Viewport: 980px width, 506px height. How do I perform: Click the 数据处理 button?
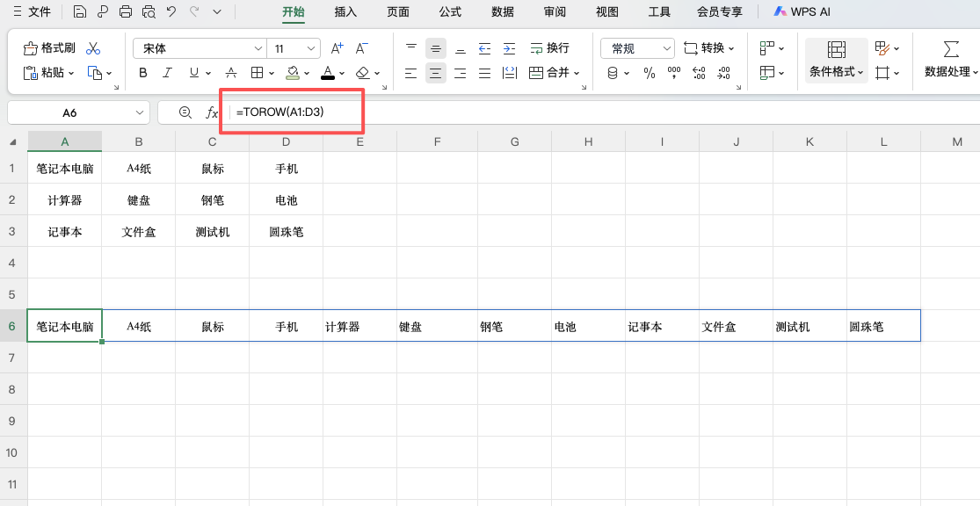click(x=948, y=60)
